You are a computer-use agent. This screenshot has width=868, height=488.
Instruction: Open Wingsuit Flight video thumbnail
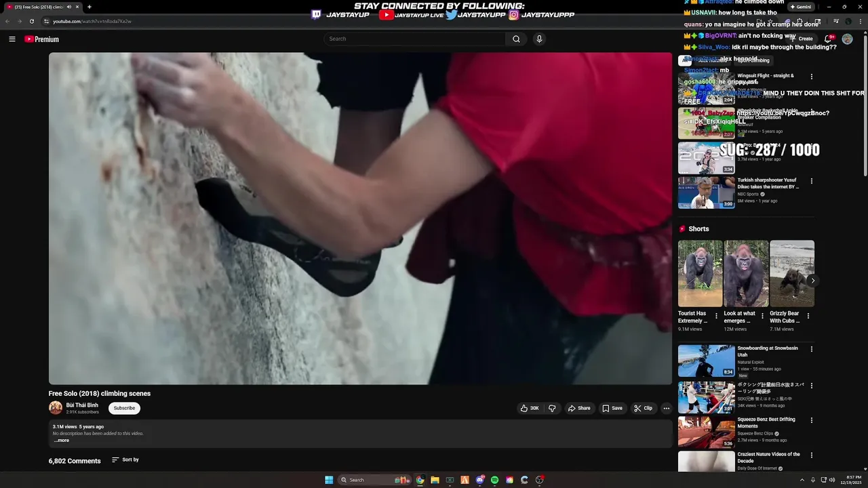click(706, 88)
